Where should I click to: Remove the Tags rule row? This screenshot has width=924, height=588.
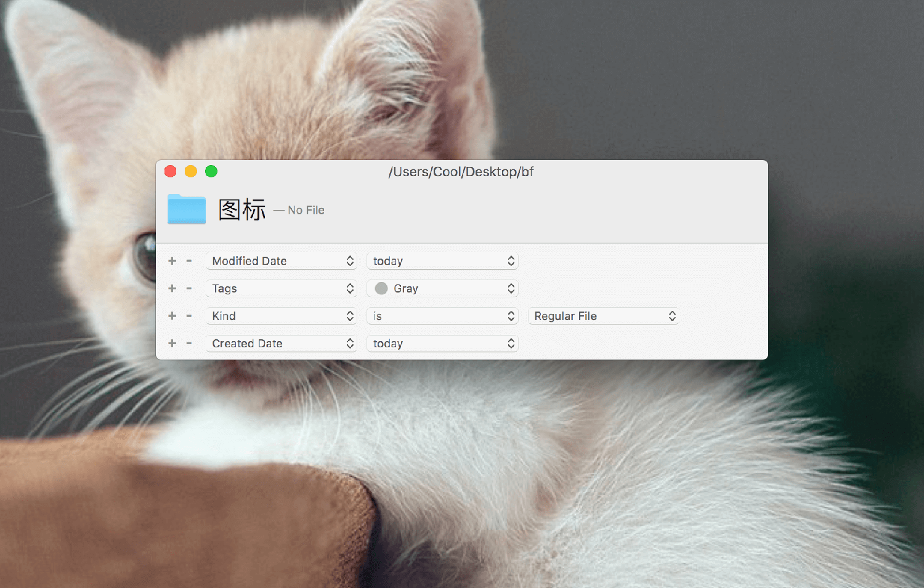click(189, 288)
